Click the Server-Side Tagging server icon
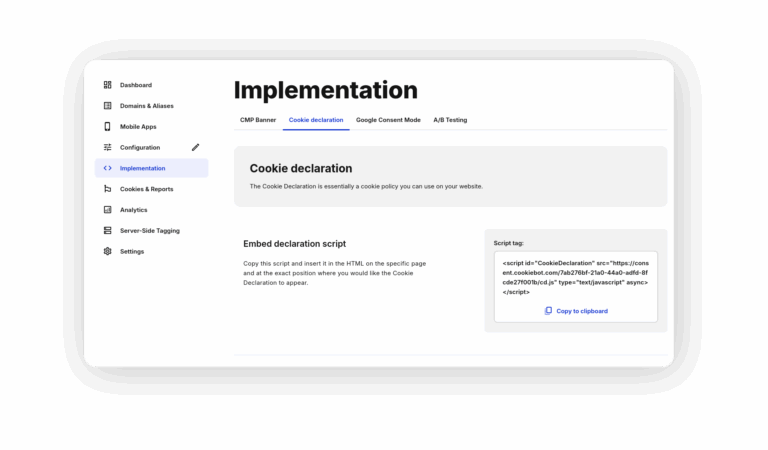 107,231
